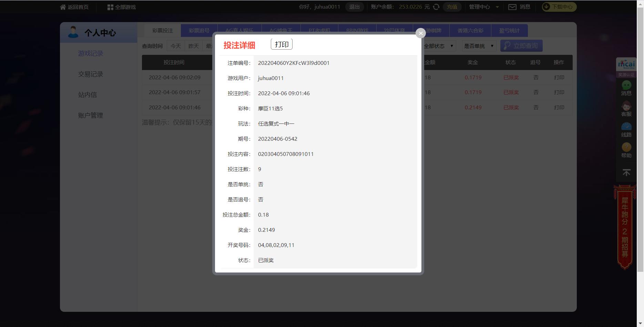
Task: Refresh the account balance
Action: pos(436,7)
